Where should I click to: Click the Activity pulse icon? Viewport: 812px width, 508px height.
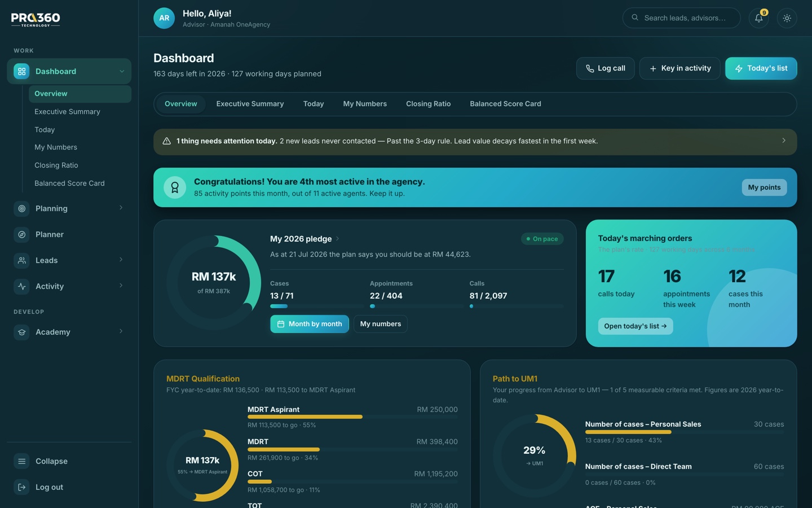tap(21, 286)
